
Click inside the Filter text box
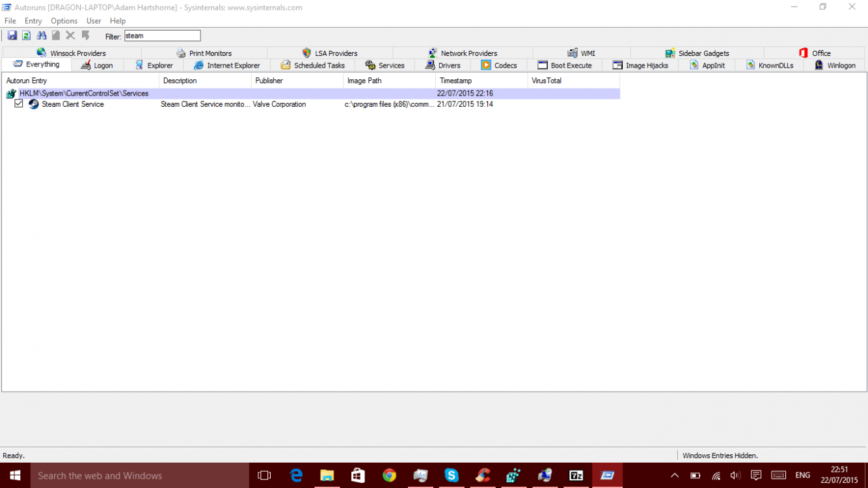point(162,36)
